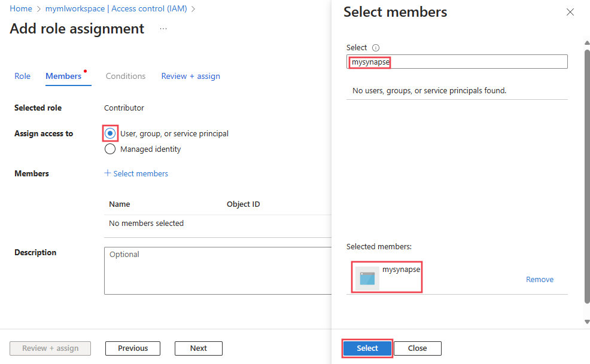
Task: Select the Managed identity radio button
Action: coord(110,149)
